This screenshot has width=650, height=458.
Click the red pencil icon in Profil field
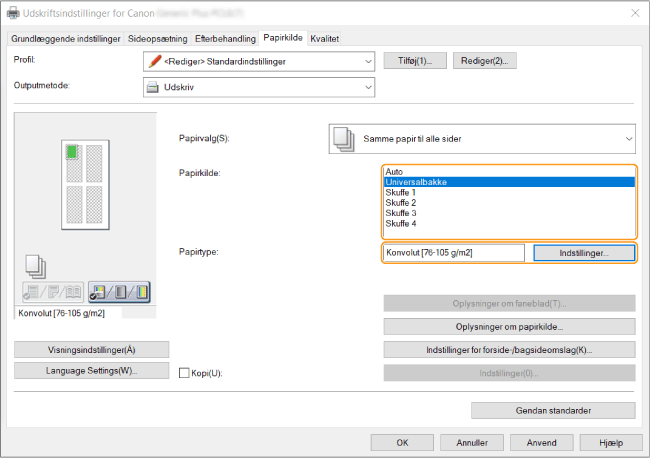click(153, 62)
